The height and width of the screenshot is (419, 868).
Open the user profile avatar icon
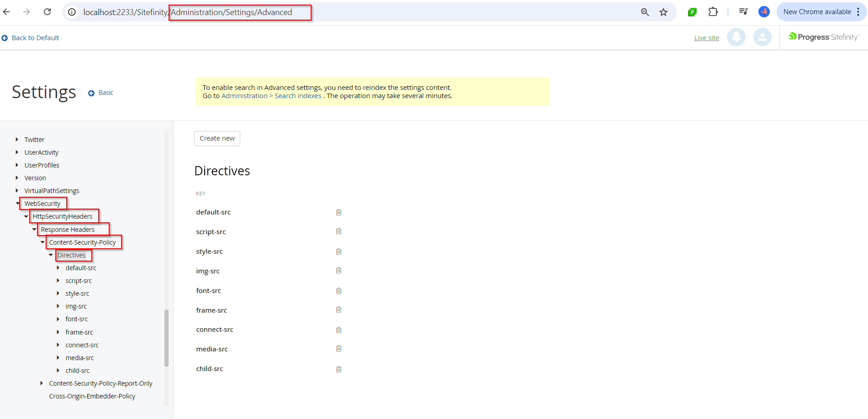coord(762,37)
